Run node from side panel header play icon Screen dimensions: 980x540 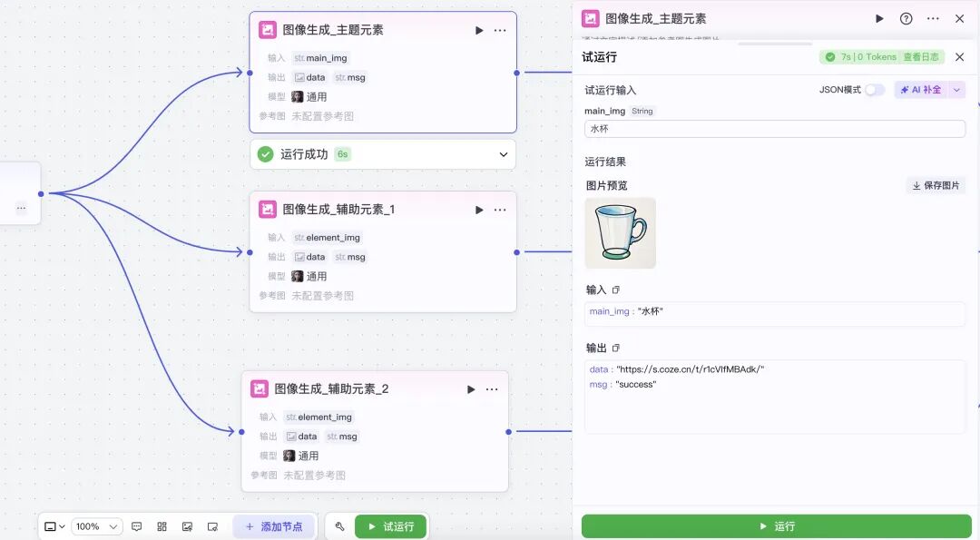(879, 19)
